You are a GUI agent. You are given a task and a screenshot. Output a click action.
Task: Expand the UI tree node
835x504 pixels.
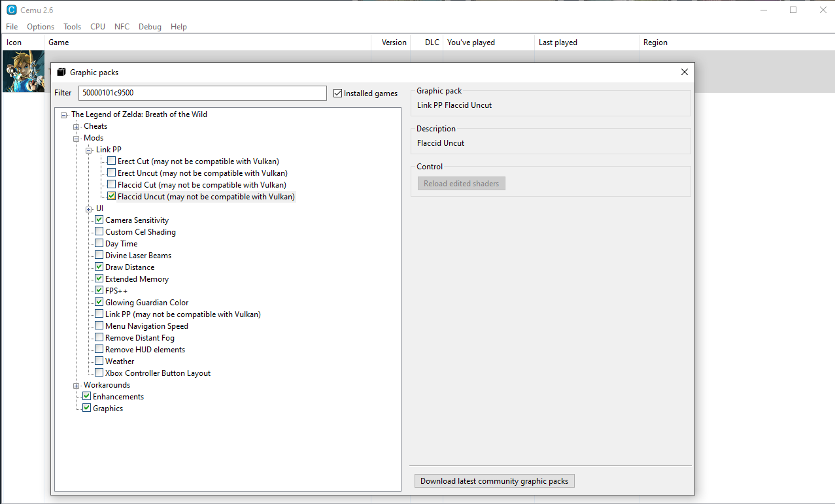point(89,209)
